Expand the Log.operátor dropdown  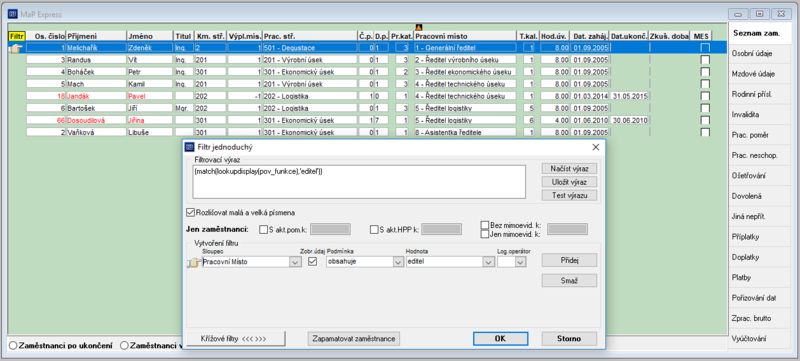point(520,262)
